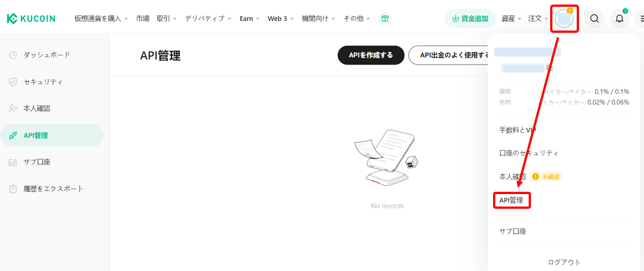
Task: Select API管理 in the profile dropdown
Action: coord(511,200)
